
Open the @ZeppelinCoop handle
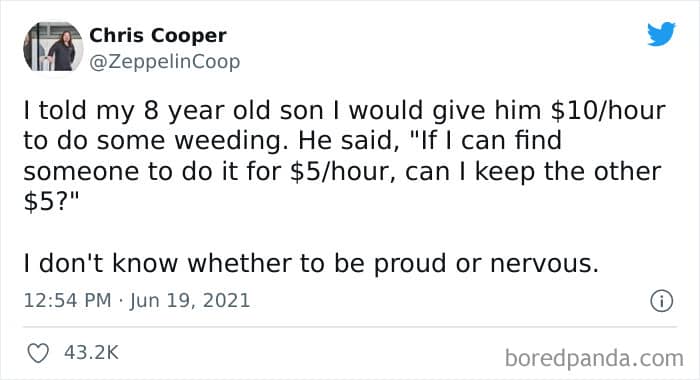165,62
